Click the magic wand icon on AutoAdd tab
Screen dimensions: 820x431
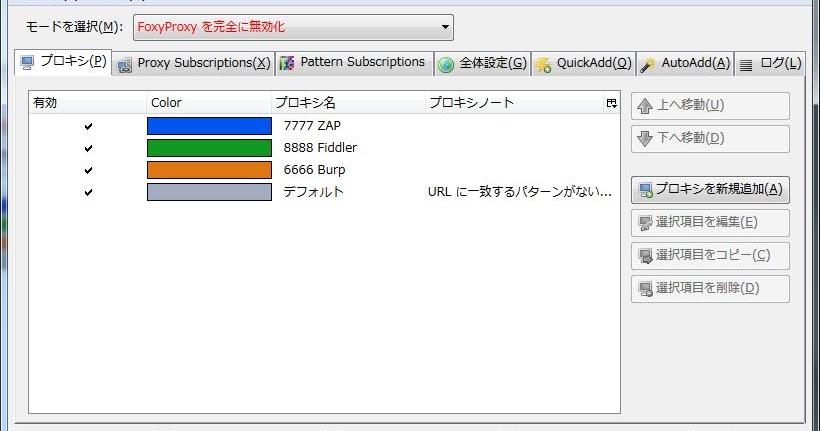point(647,65)
